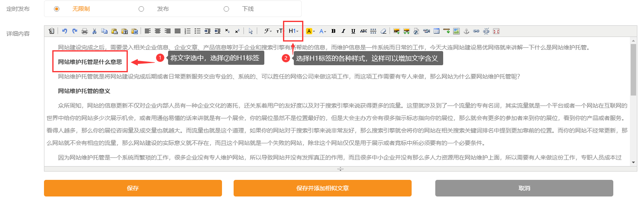Click heading 网站维护托管的意义

click(x=84, y=91)
